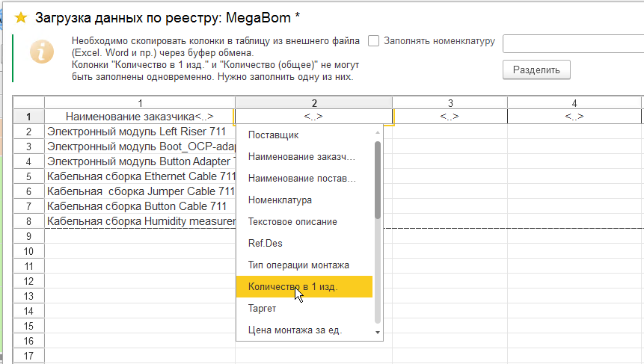Choose Наименование заказчика in the dropdown list
644x364 pixels.
click(301, 157)
